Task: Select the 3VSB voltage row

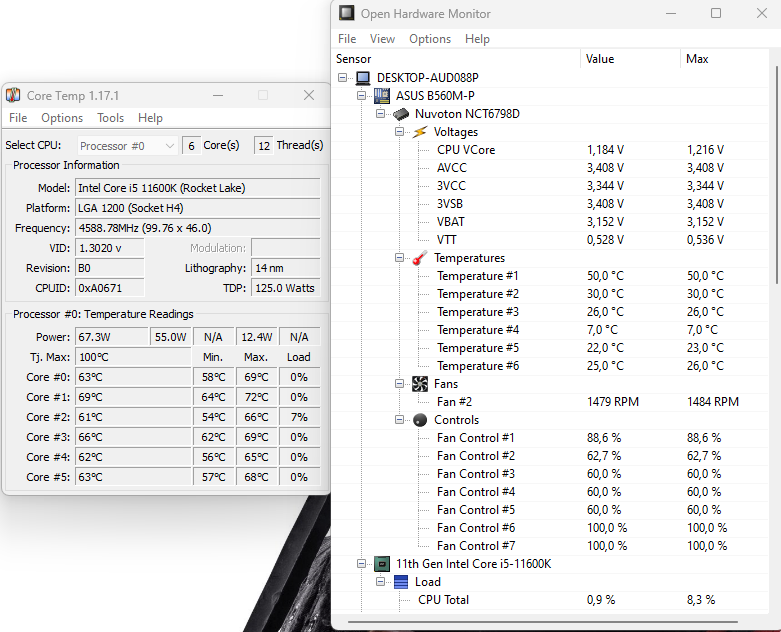Action: (x=550, y=204)
